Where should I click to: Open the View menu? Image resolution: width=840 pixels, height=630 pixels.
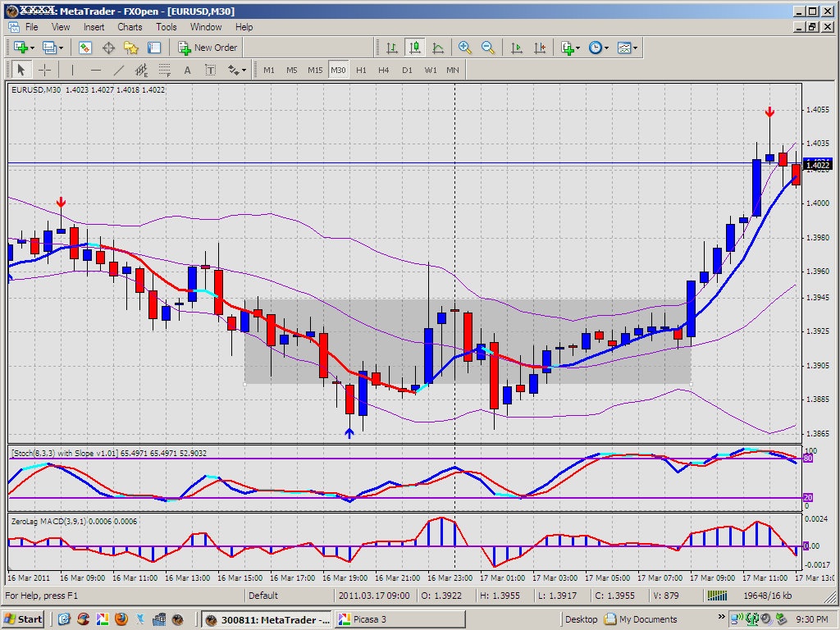click(x=61, y=27)
